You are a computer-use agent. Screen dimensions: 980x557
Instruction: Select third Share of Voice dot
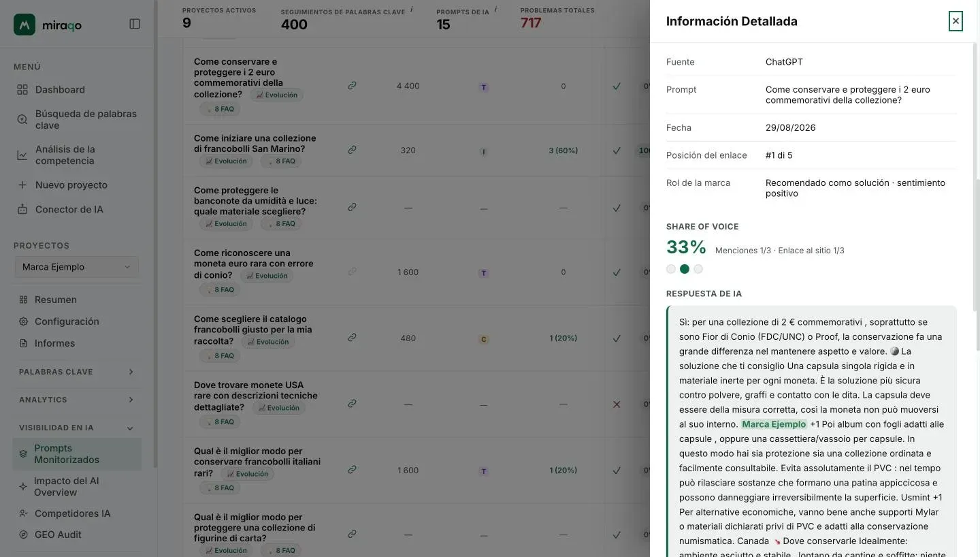coord(698,269)
